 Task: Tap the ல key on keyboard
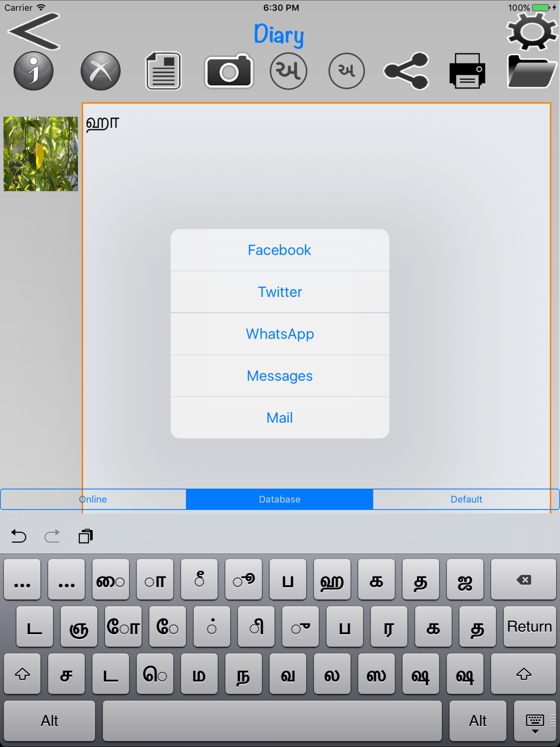[x=332, y=674]
